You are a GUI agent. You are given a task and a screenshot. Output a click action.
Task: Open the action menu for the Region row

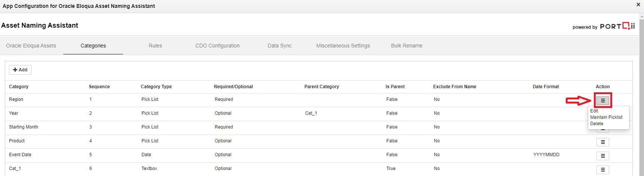pos(602,101)
